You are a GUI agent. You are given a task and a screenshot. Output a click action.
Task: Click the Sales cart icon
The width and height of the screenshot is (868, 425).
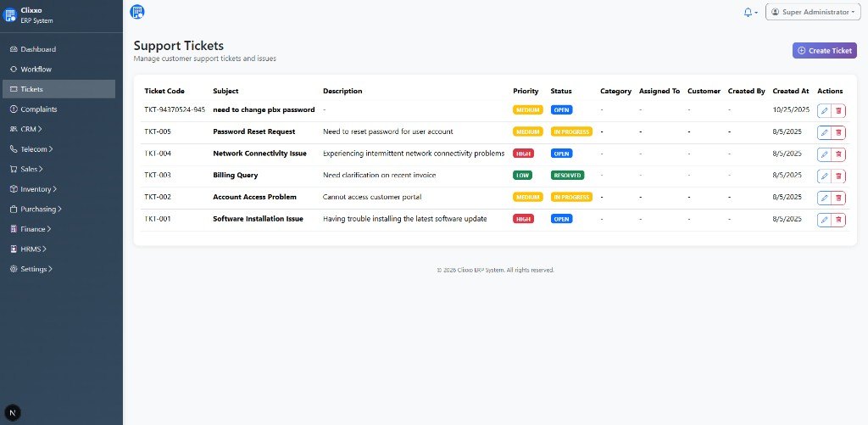[14, 169]
